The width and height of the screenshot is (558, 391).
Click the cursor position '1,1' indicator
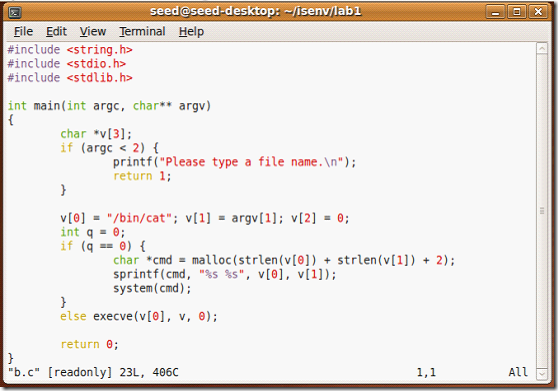point(426,372)
